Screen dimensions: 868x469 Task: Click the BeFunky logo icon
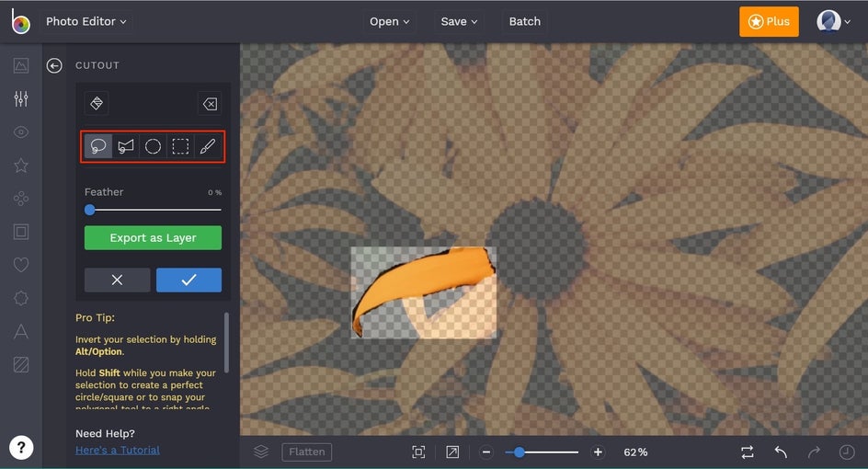(20, 21)
